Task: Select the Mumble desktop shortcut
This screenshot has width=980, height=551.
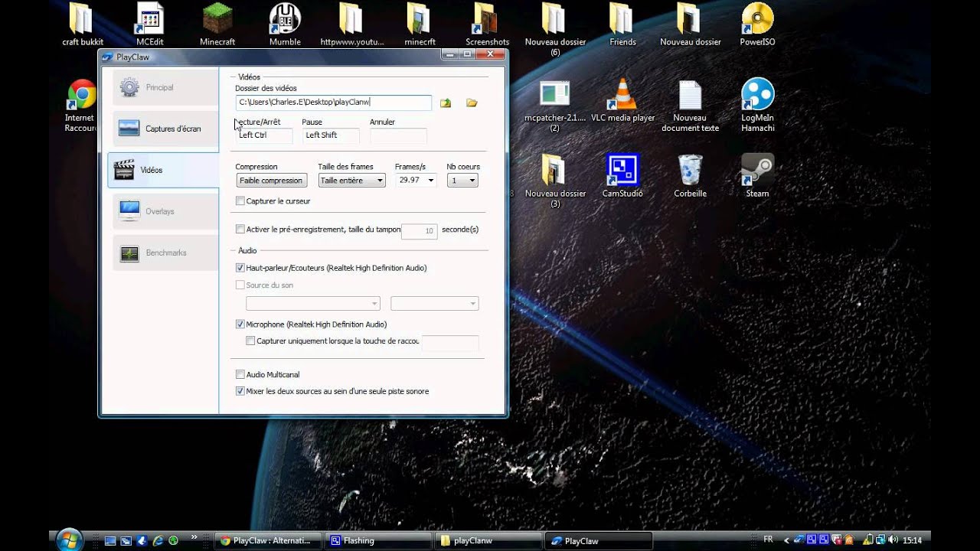Action: (285, 25)
